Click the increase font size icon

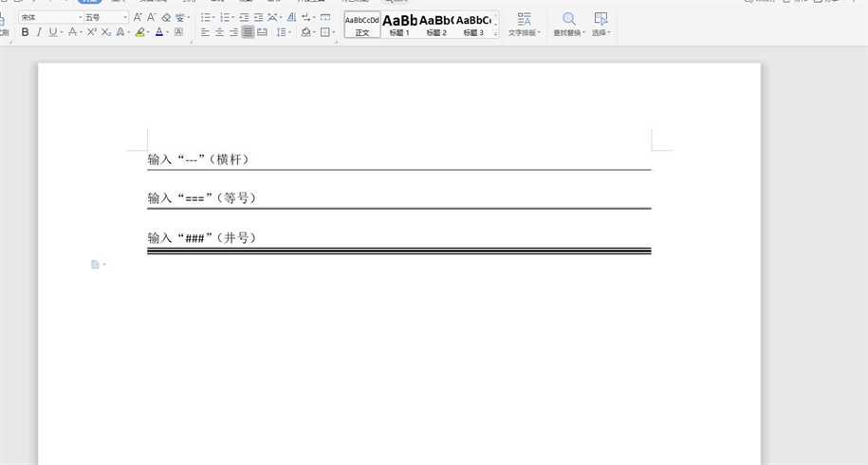point(138,17)
